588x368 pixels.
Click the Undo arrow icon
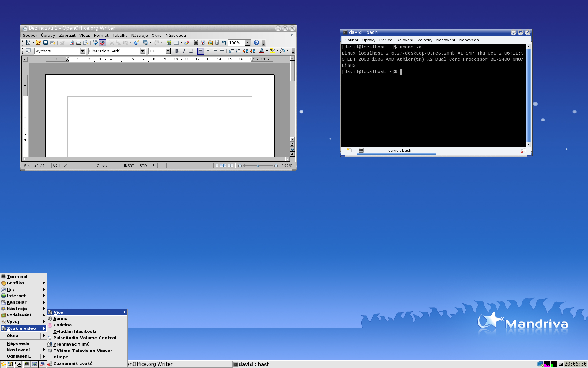146,43
